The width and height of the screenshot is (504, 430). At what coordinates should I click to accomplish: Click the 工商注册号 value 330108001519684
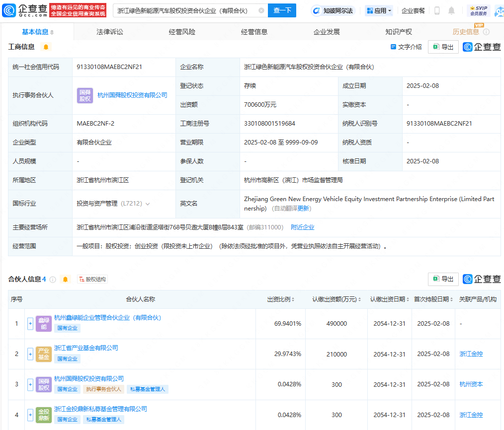pyautogui.click(x=270, y=124)
